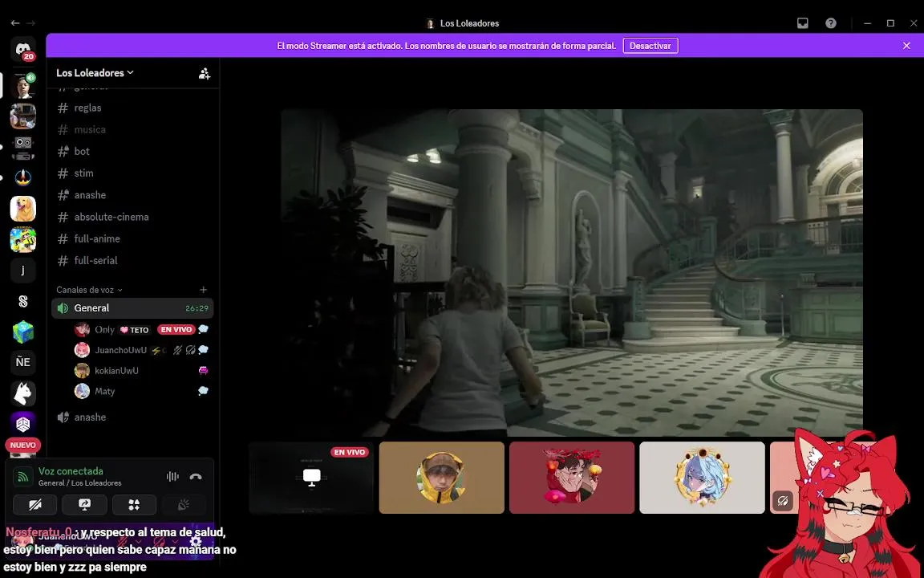Collapse the Canales de voz category
924x578 pixels.
89,290
